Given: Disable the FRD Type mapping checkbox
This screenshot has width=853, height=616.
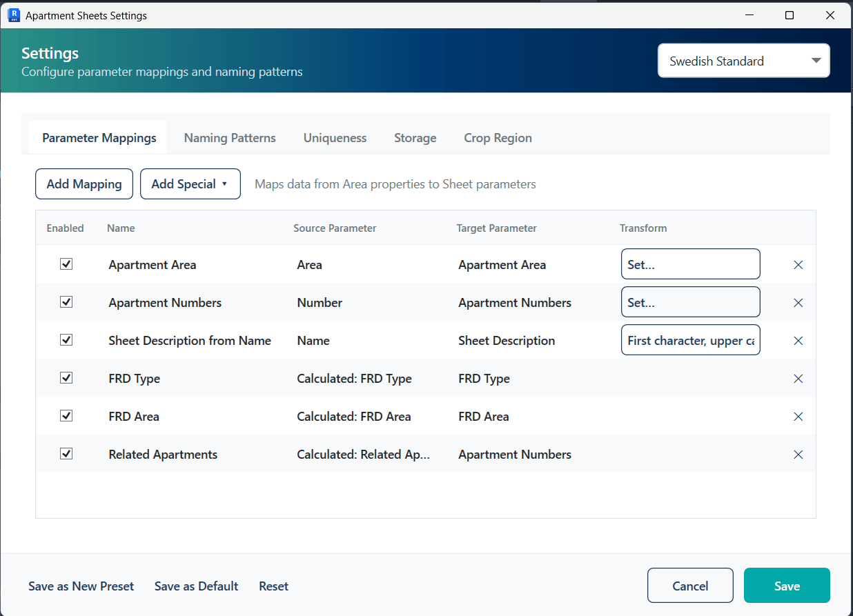Looking at the screenshot, I should coord(66,378).
